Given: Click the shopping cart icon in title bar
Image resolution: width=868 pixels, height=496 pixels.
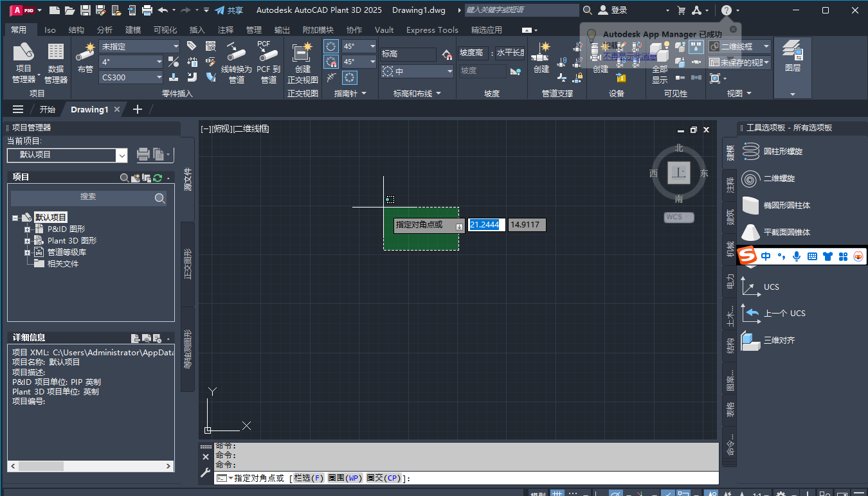Looking at the screenshot, I should (682, 10).
